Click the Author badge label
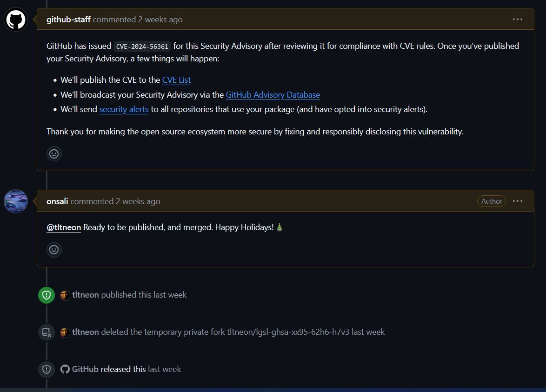Screen dimensions: 546x392 (491, 201)
